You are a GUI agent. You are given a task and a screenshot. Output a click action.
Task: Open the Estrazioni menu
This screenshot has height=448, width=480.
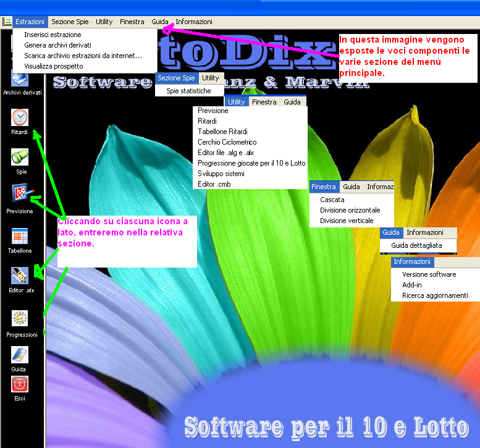[30, 22]
